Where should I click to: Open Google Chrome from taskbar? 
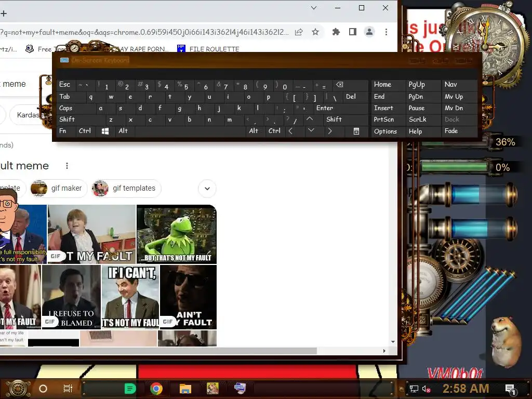click(156, 389)
